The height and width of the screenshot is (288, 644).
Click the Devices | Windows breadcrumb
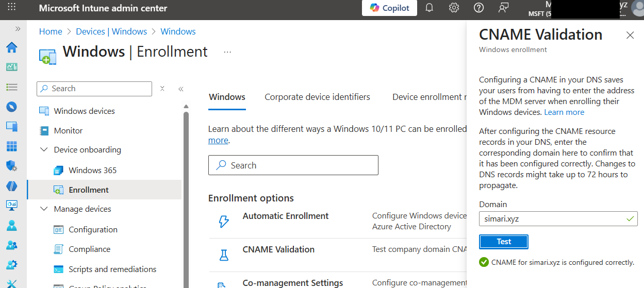(111, 31)
